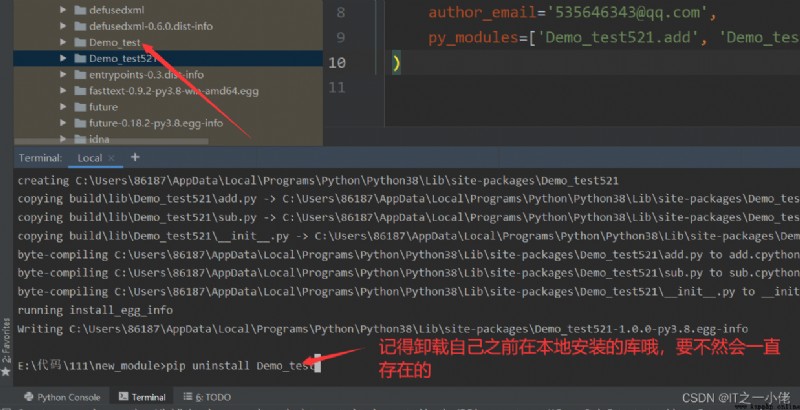Click the 'copying build\lib\Demo_test521\sub.py' line
800x410 pixels.
pos(408,217)
